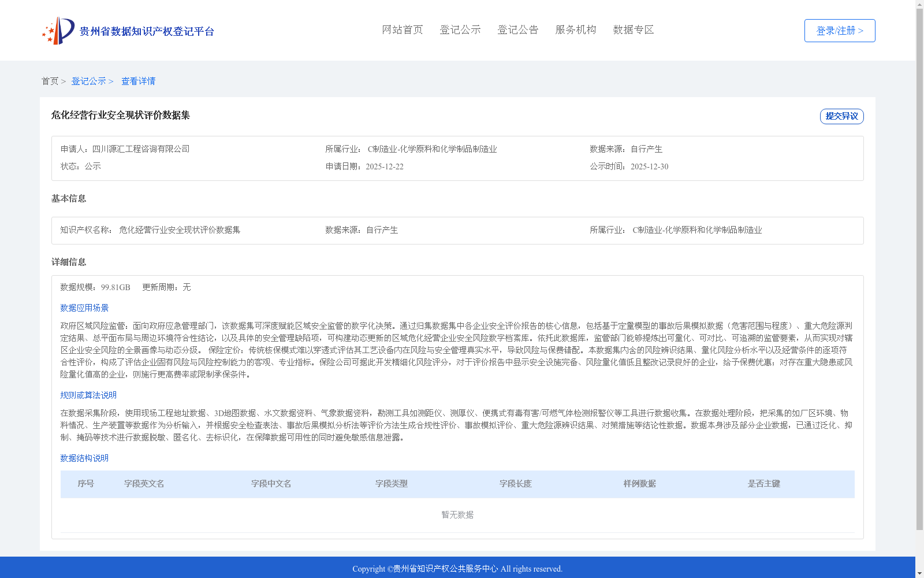Click the 是否主键 column header

pos(764,484)
